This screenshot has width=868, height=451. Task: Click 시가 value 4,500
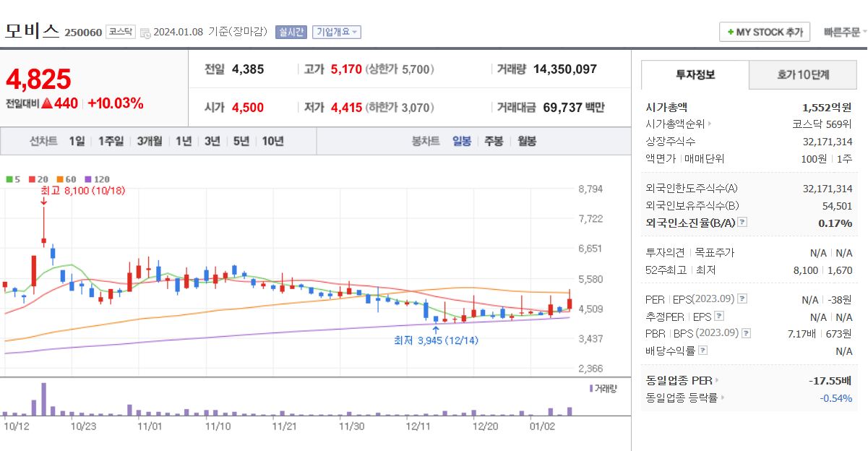248,108
